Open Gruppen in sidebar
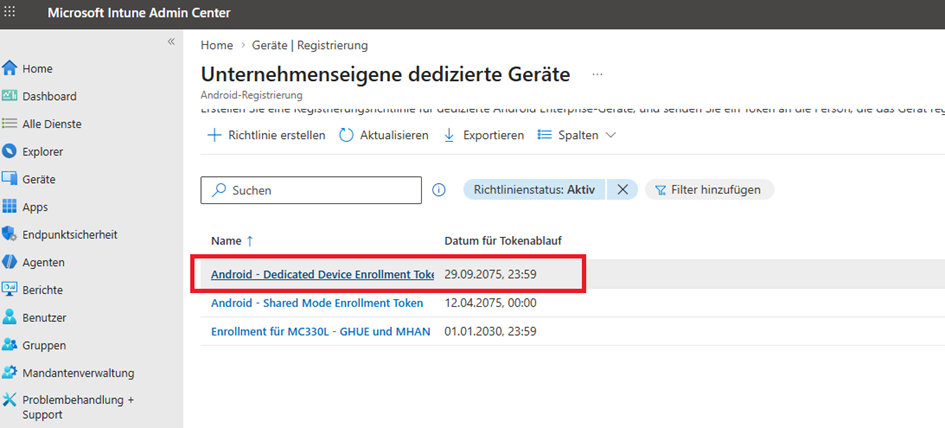945x428 pixels. (44, 345)
